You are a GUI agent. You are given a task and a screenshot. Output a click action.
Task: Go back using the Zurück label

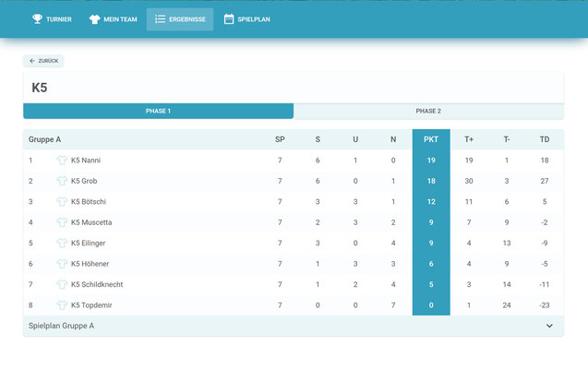(x=48, y=61)
